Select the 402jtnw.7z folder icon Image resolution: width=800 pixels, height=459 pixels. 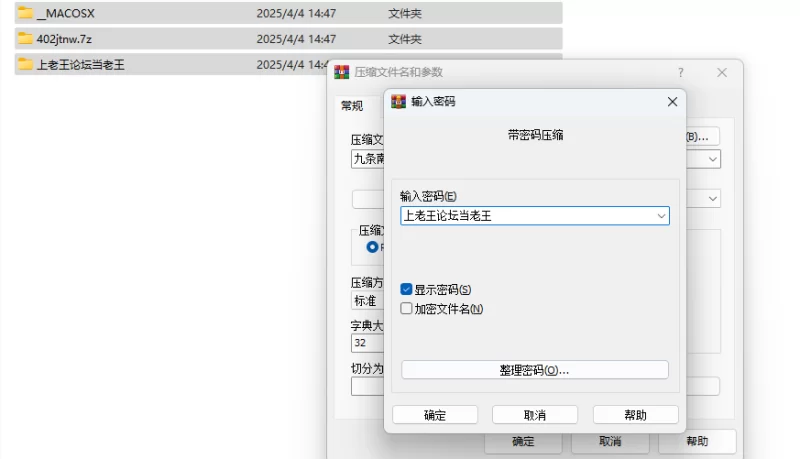[25, 39]
